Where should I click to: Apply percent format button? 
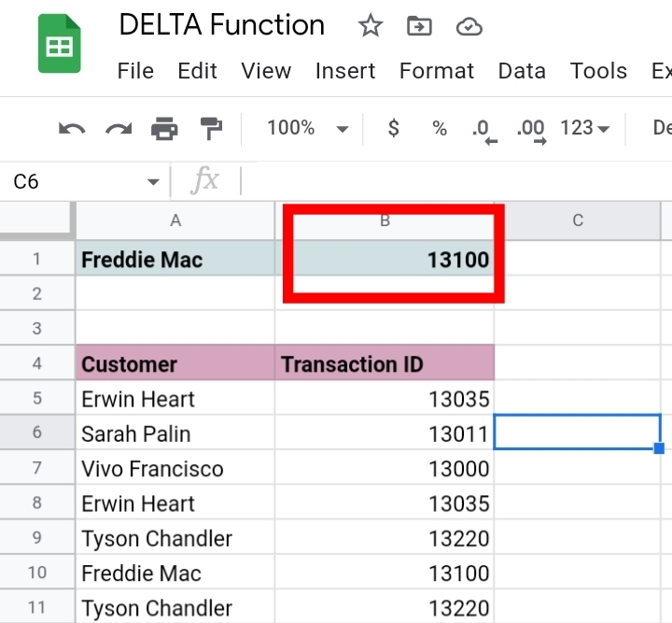(x=440, y=128)
